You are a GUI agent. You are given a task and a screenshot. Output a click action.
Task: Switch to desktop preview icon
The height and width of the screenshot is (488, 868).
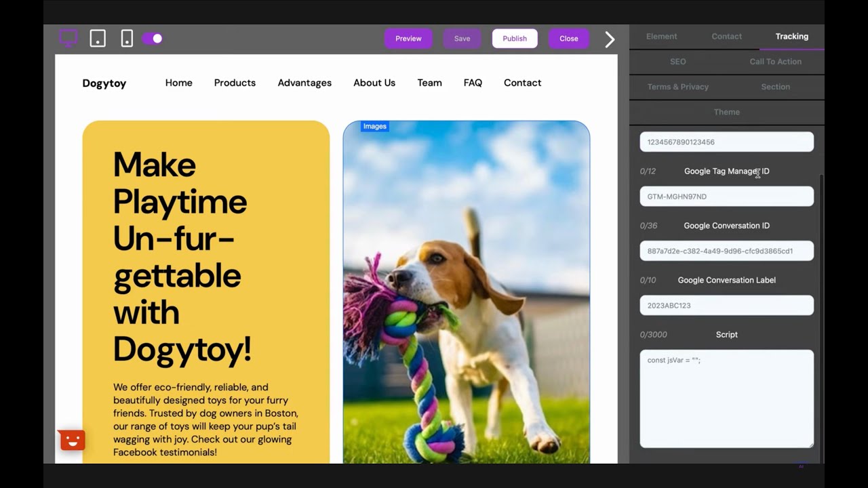point(68,38)
